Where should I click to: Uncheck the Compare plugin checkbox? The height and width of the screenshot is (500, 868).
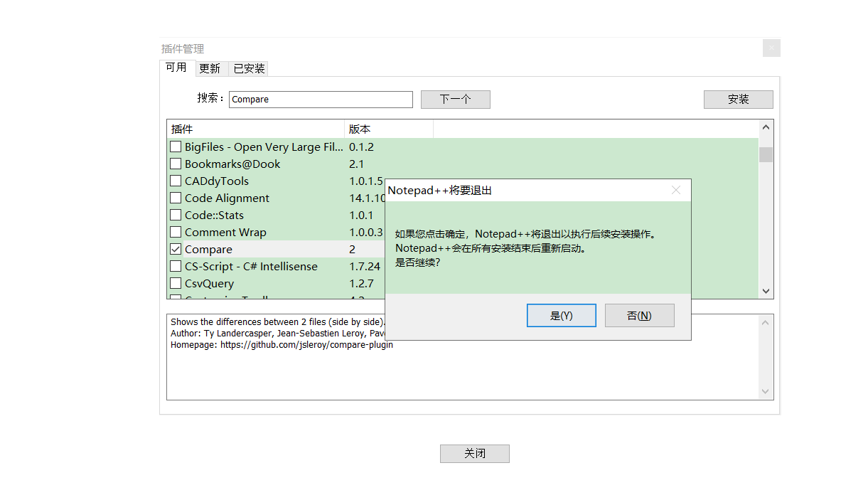[176, 250]
